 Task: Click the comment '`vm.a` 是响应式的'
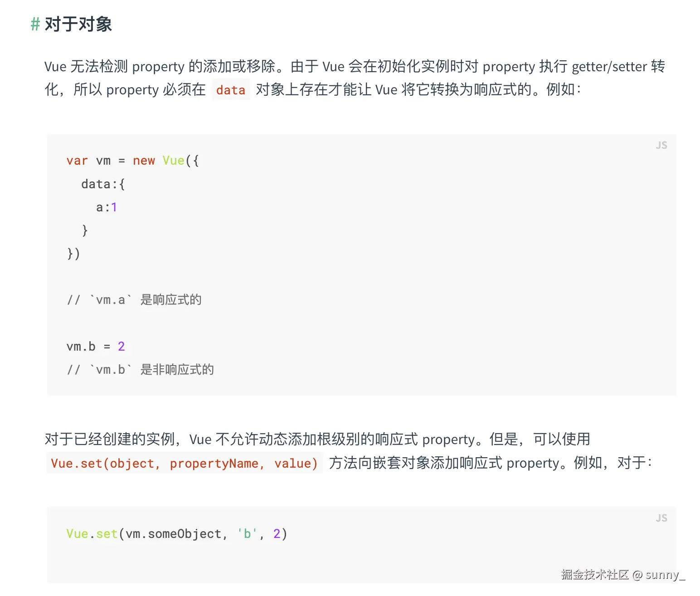(x=134, y=300)
